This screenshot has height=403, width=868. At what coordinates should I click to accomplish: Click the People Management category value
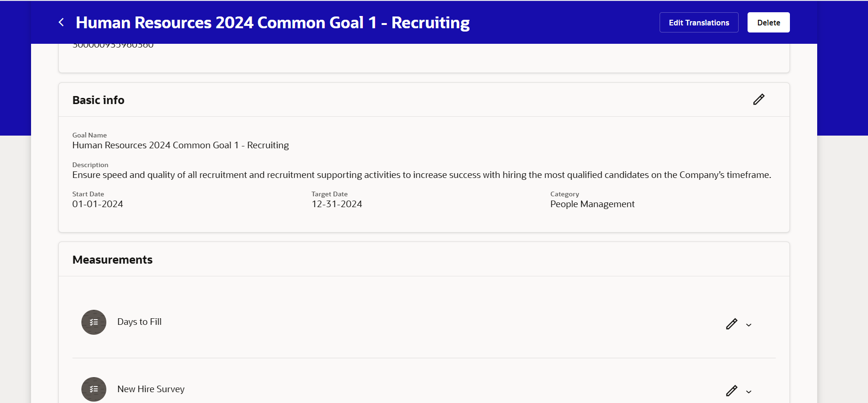pyautogui.click(x=592, y=204)
